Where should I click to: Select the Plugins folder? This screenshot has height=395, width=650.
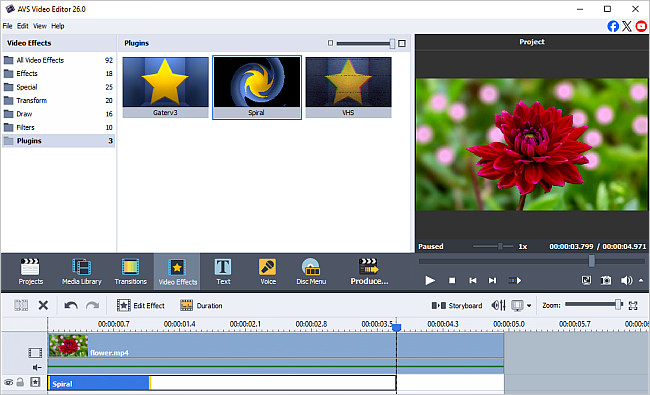(x=58, y=141)
